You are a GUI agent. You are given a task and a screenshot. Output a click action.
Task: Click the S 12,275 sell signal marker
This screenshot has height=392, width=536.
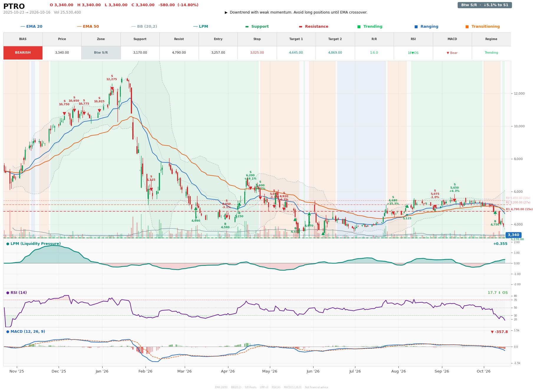(112, 88)
